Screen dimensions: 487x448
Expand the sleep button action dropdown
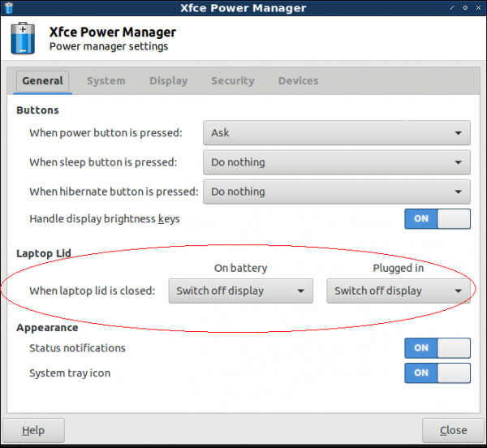336,162
